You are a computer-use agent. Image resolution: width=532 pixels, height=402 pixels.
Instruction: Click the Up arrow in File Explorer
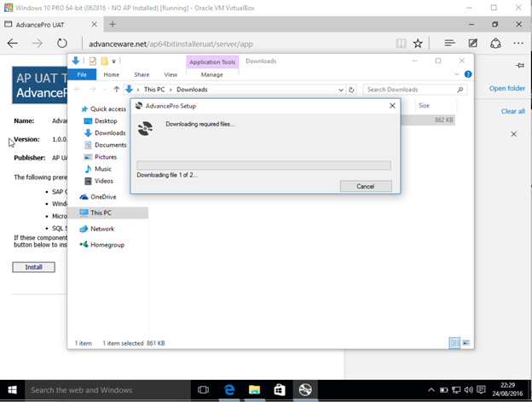[115, 90]
